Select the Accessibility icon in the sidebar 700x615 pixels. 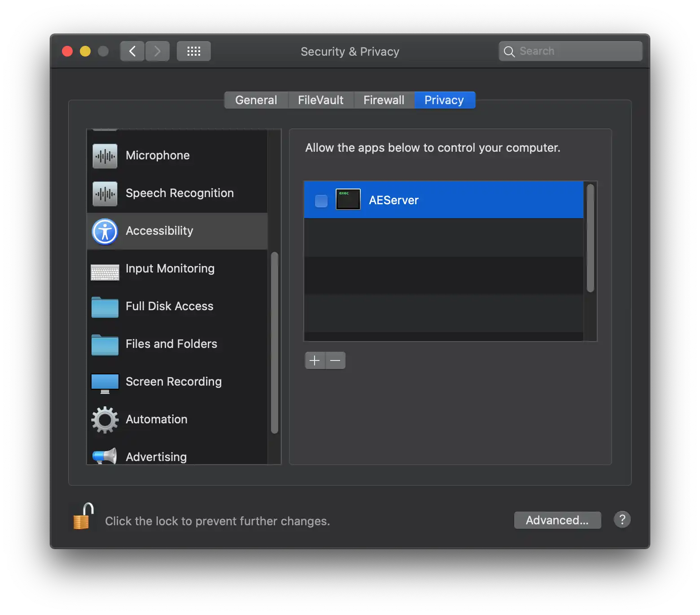coord(104,231)
